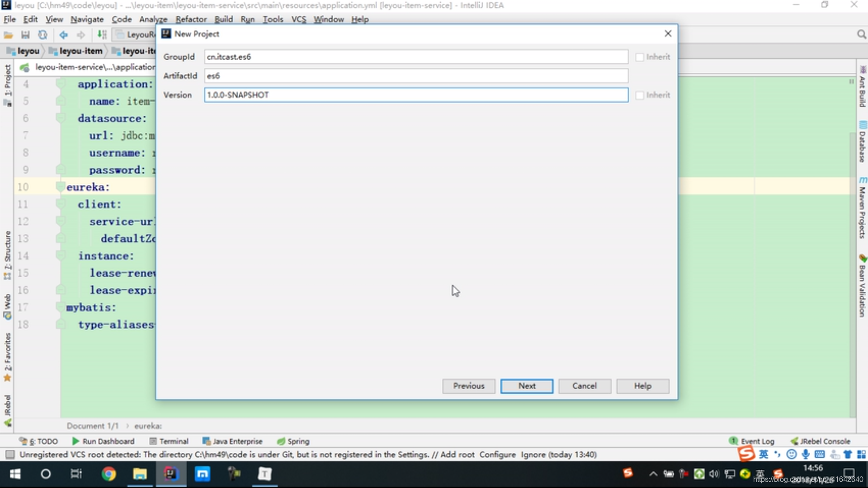Click the Spring tool icon in toolbar

pos(280,441)
